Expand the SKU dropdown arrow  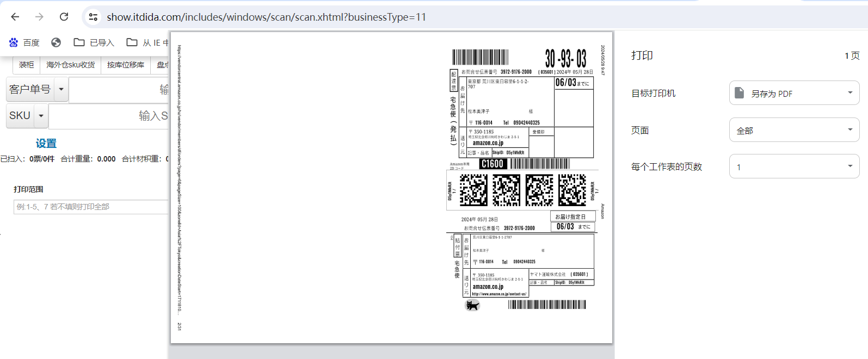coord(41,116)
